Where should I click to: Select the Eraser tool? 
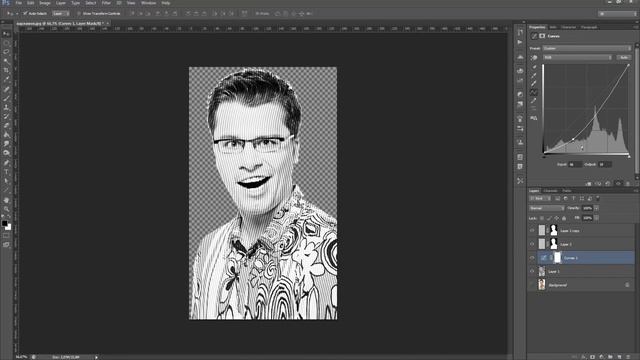(x=6, y=126)
